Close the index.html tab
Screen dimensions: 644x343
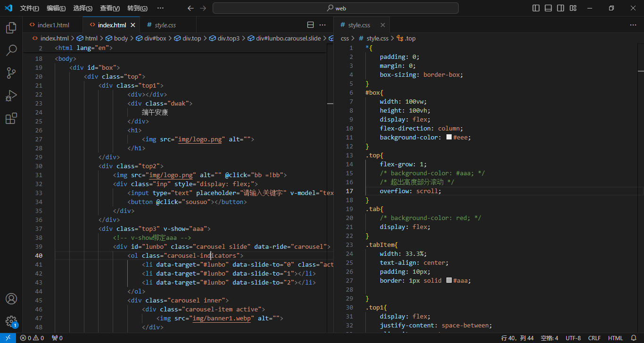pyautogui.click(x=133, y=25)
